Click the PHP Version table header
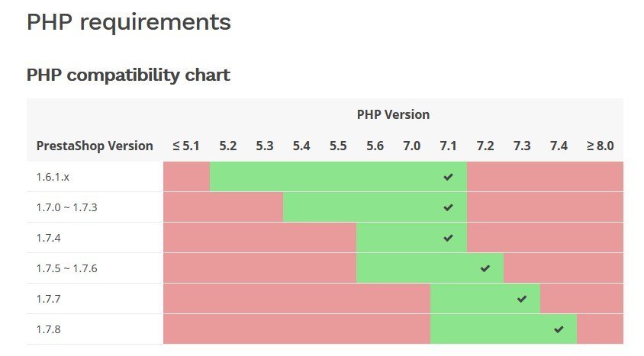 tap(393, 114)
